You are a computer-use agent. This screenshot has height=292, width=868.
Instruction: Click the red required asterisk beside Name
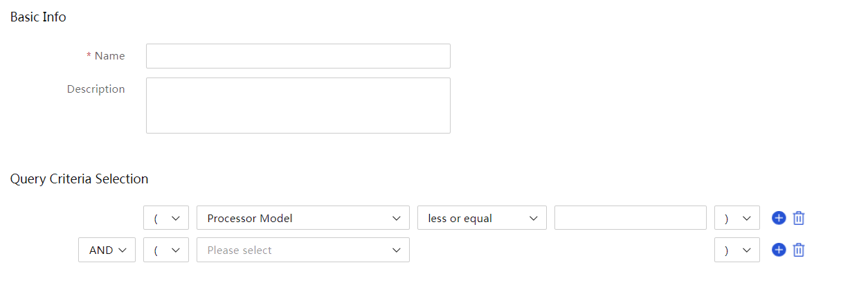point(89,56)
